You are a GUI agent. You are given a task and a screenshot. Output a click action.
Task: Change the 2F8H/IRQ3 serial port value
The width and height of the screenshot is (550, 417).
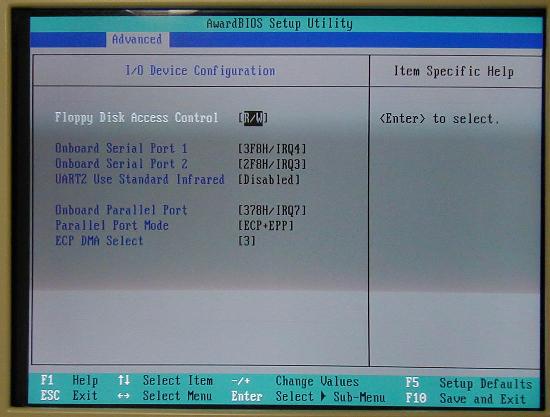272,164
